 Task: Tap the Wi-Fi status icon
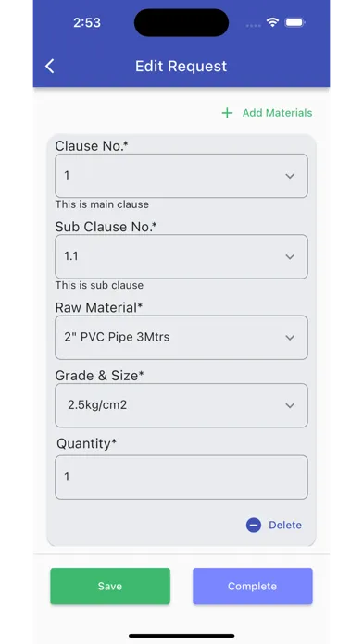point(272,22)
